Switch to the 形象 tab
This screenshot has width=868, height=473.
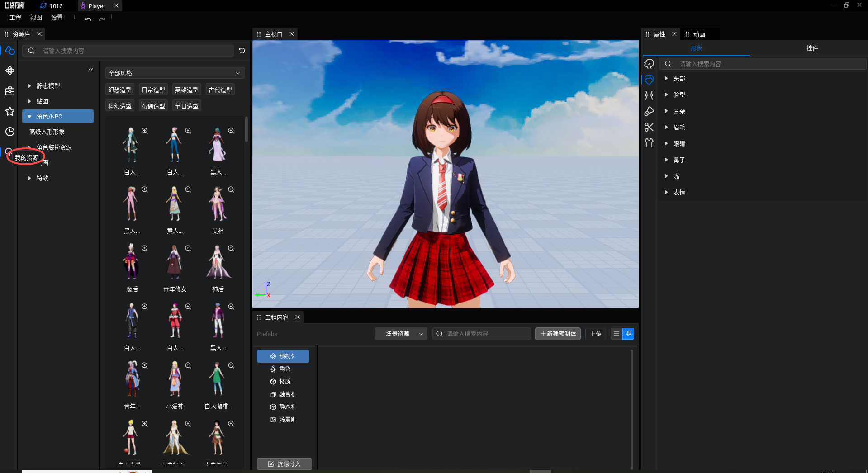click(x=696, y=48)
